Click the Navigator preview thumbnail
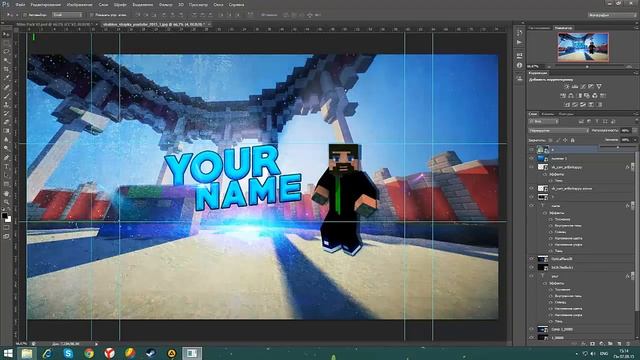Screen dimensions: 640x360 583,47
